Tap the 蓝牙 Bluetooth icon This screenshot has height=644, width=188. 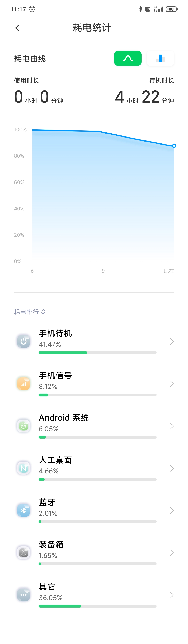[x=23, y=510]
